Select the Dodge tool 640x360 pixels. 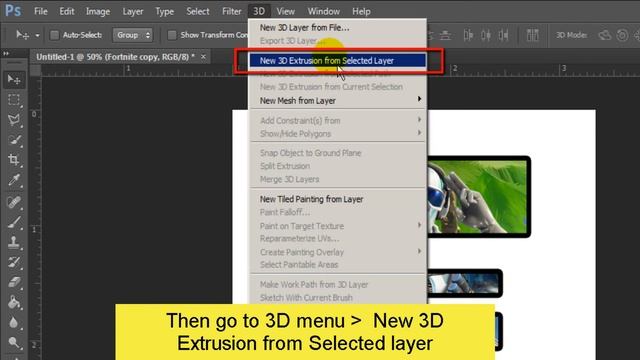coord(14,342)
